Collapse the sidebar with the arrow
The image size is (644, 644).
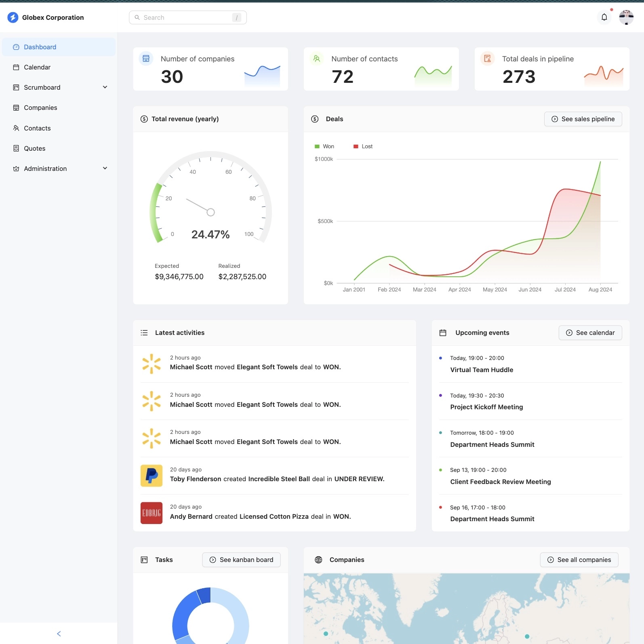point(59,633)
